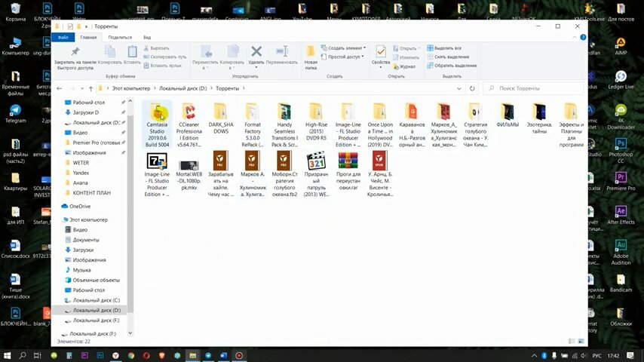644x362 pixels.
Task: Open taskbar Search magnifier
Action: pyautogui.click(x=23, y=355)
